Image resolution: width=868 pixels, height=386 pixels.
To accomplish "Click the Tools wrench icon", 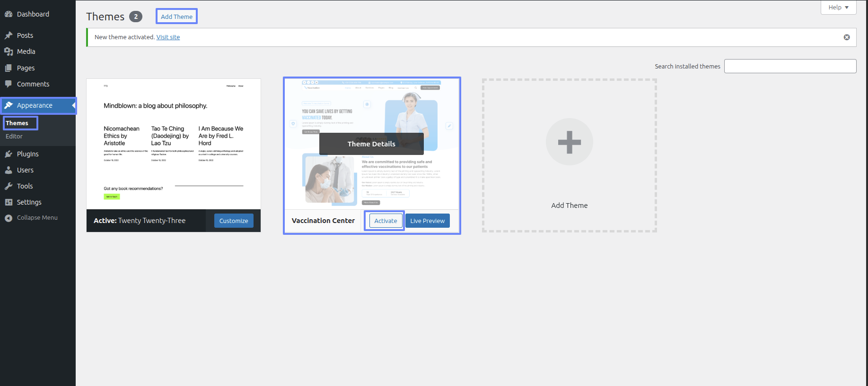I will [x=9, y=186].
